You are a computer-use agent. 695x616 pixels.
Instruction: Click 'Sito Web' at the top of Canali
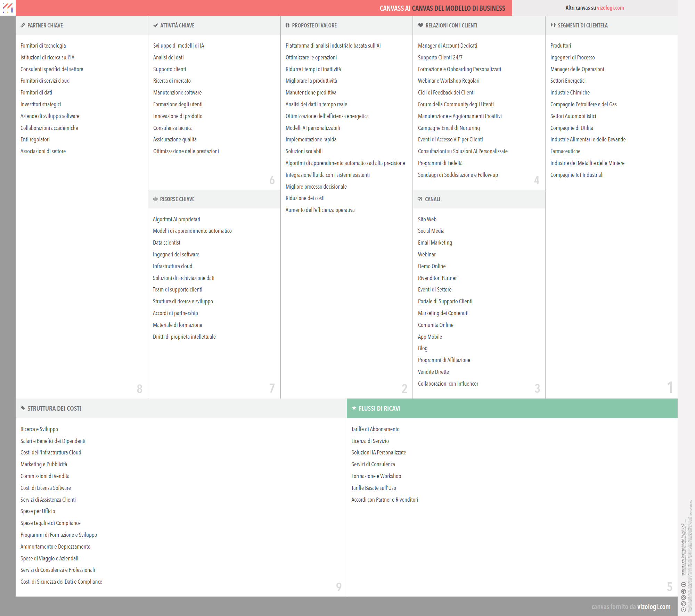(427, 219)
